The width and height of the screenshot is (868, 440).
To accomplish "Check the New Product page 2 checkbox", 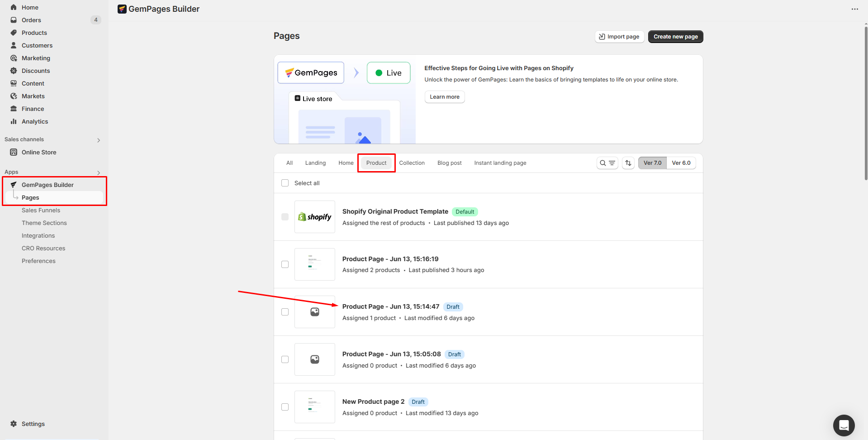I will 285,407.
